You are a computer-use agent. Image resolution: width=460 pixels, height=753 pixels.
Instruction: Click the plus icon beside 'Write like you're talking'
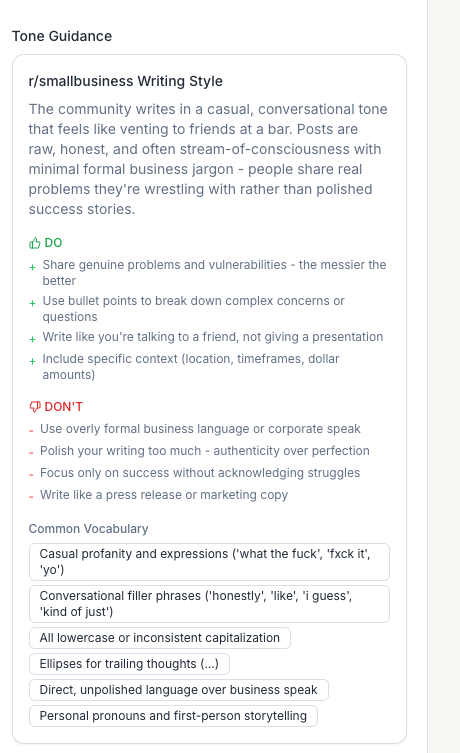[x=32, y=339]
